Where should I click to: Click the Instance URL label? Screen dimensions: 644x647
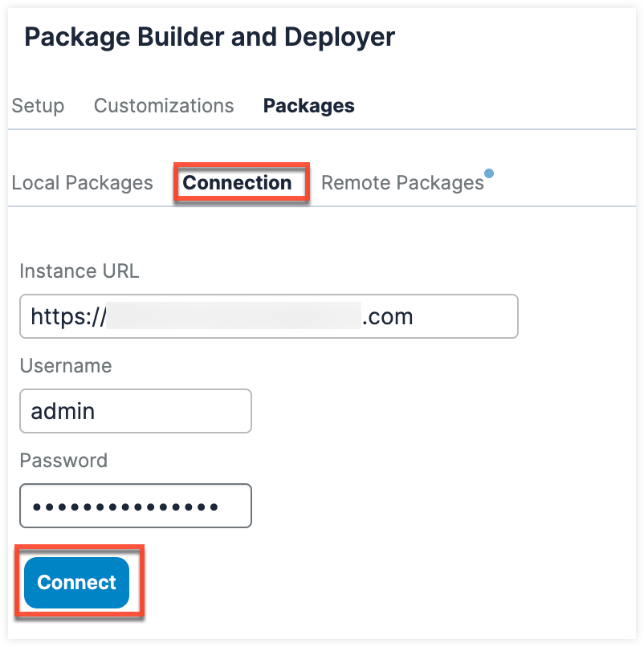pyautogui.click(x=79, y=271)
